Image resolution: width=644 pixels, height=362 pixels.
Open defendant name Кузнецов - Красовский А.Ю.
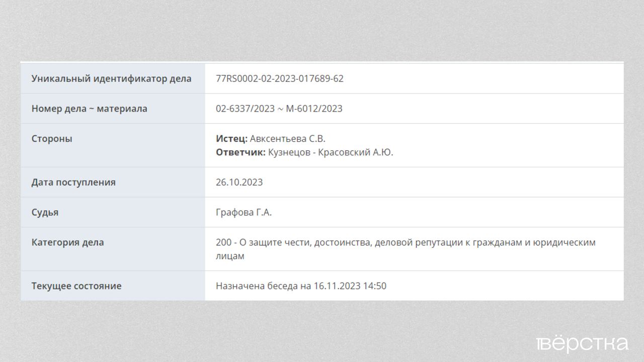point(331,152)
